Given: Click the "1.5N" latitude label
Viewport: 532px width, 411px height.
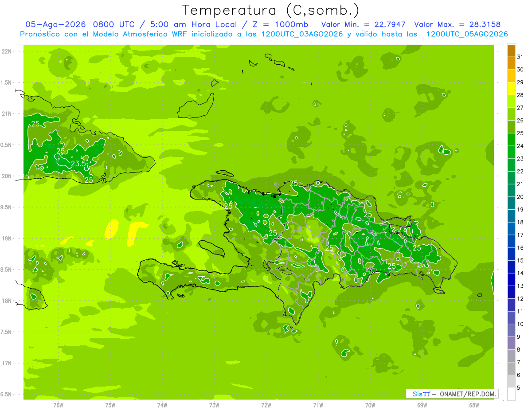Looking at the screenshot, I should [x=7, y=82].
